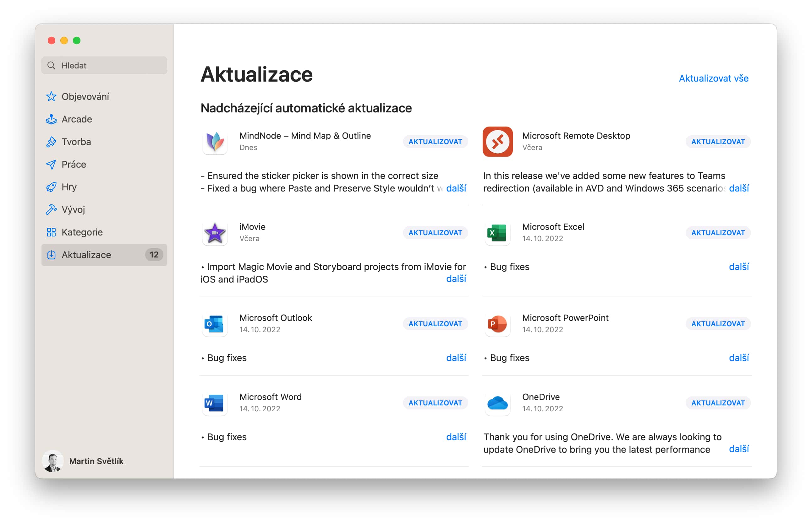The width and height of the screenshot is (812, 525).
Task: Select Tvorba in the sidebar
Action: pos(104,142)
